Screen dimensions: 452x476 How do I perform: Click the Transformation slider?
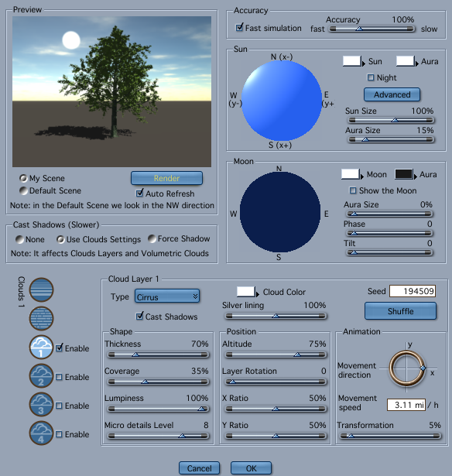(390, 436)
